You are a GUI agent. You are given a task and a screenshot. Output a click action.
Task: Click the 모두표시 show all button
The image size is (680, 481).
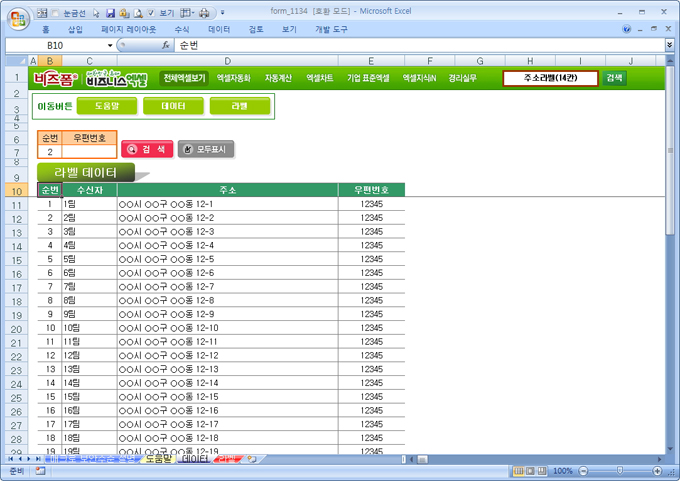tap(206, 149)
